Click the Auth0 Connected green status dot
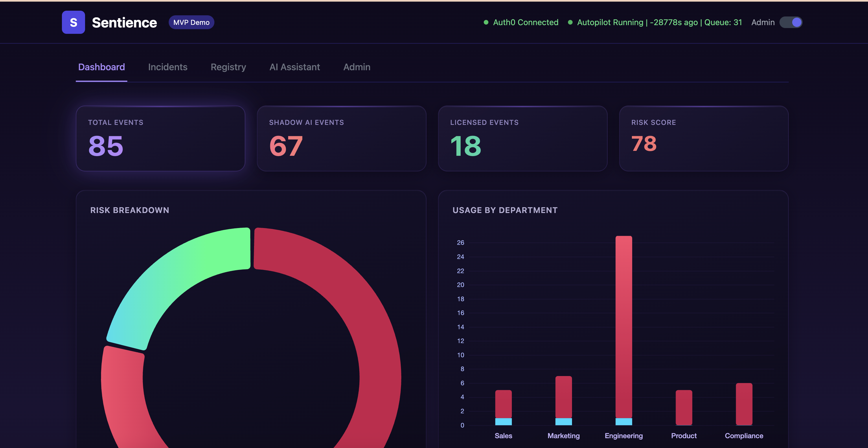This screenshot has width=868, height=448. (486, 22)
